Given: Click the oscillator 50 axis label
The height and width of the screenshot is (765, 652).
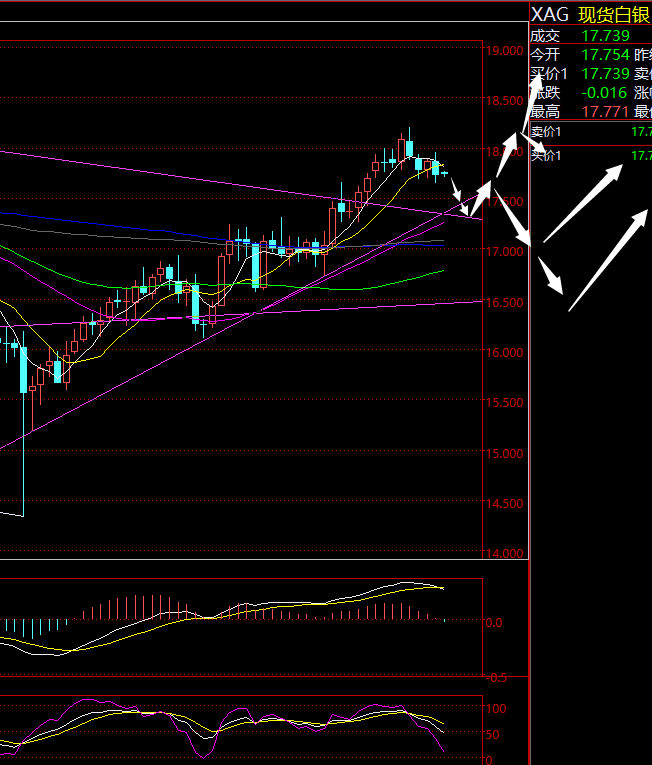Looking at the screenshot, I should tap(493, 734).
